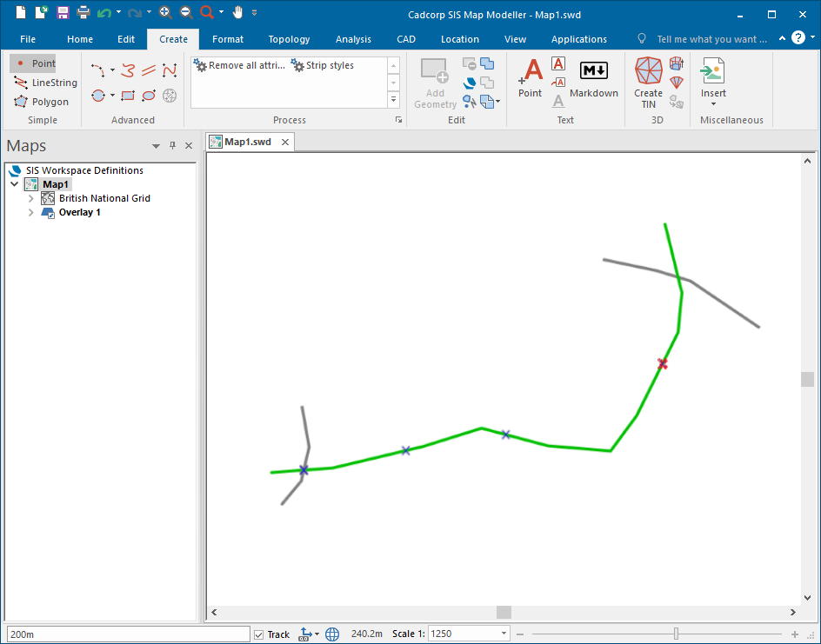Collapse the Map1 tree item
The width and height of the screenshot is (821, 644).
pyautogui.click(x=14, y=183)
